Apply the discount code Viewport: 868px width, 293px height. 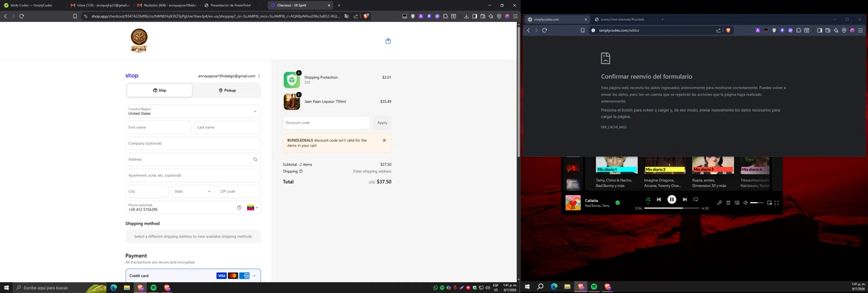[382, 123]
